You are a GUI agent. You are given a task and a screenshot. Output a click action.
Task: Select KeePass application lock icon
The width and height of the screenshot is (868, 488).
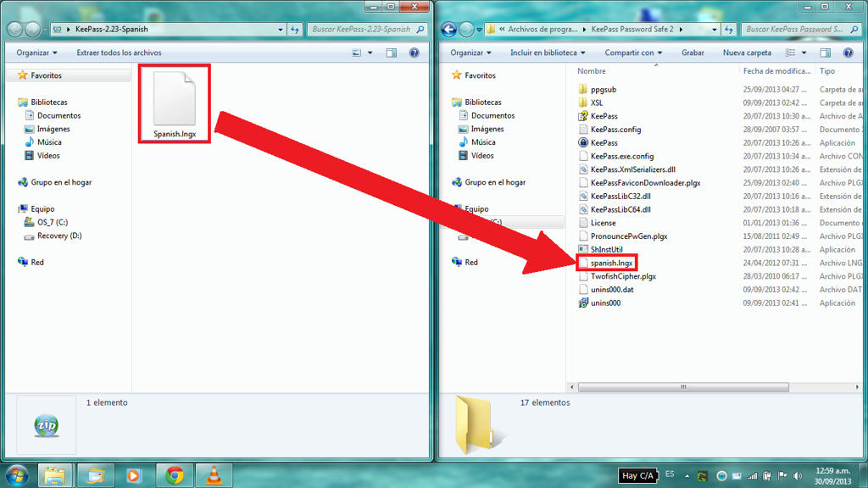583,142
